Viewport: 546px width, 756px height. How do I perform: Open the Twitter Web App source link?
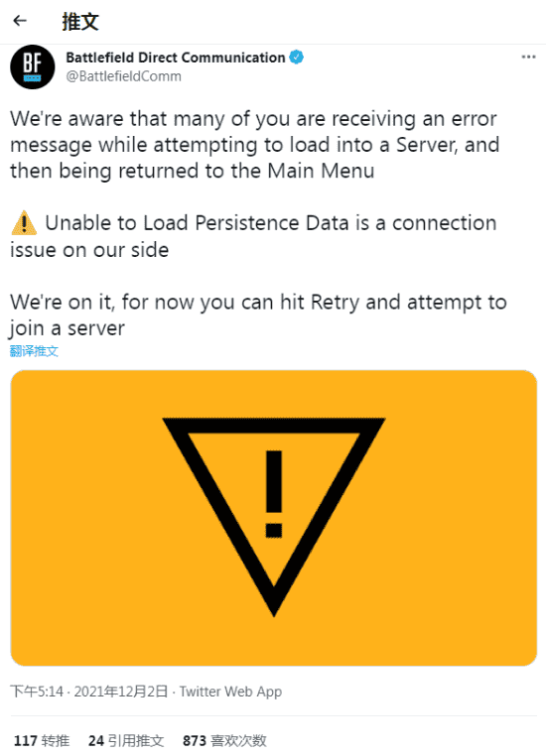point(230,692)
